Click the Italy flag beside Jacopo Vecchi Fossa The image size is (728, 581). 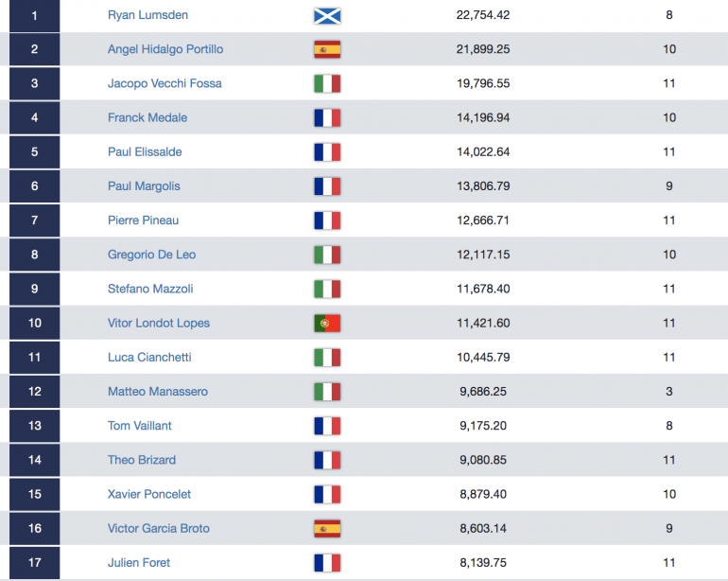coord(327,83)
